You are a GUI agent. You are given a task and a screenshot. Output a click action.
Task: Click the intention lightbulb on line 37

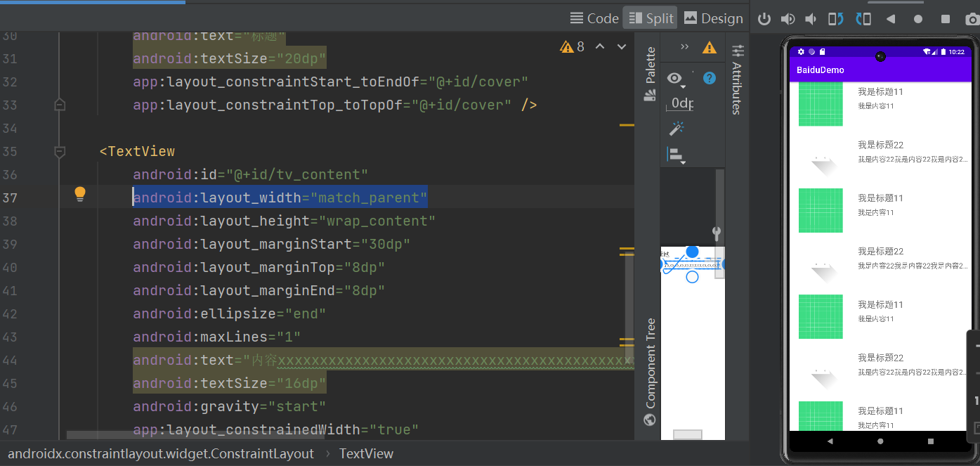click(x=80, y=195)
